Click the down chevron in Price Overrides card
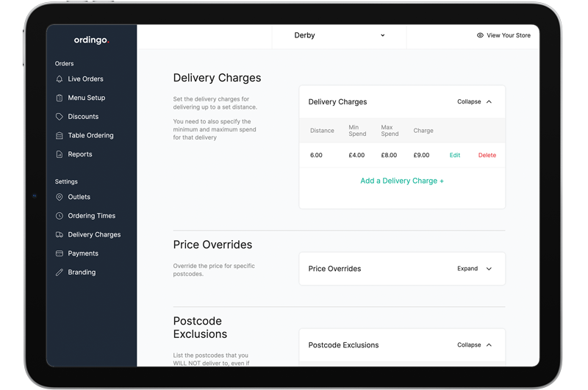 tap(489, 269)
